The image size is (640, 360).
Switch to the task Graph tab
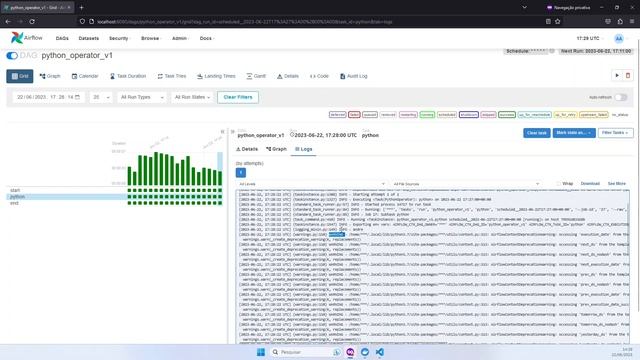tap(276, 149)
